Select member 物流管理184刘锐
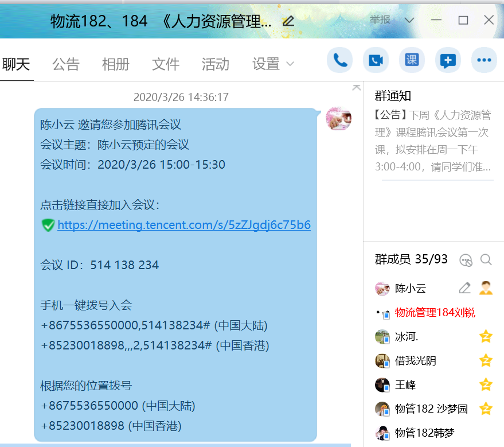 435,312
